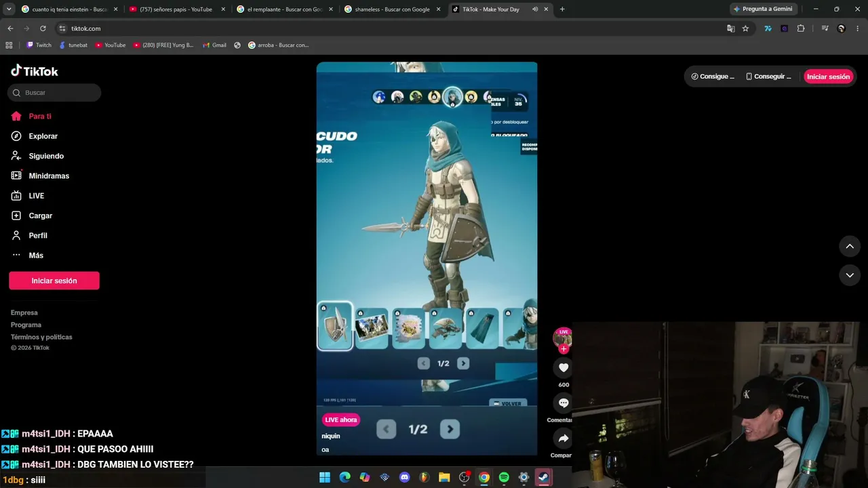The image size is (868, 488).
Task: Open the Chrome profile avatar
Action: pos(842,28)
